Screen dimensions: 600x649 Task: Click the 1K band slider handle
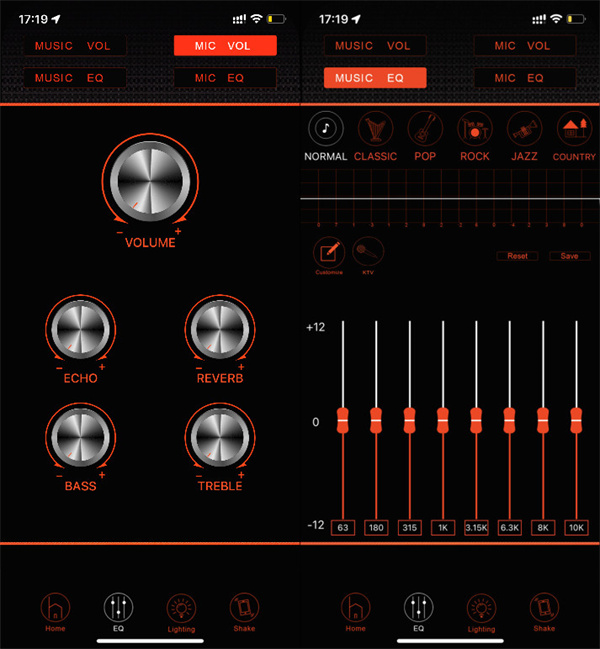coord(442,421)
